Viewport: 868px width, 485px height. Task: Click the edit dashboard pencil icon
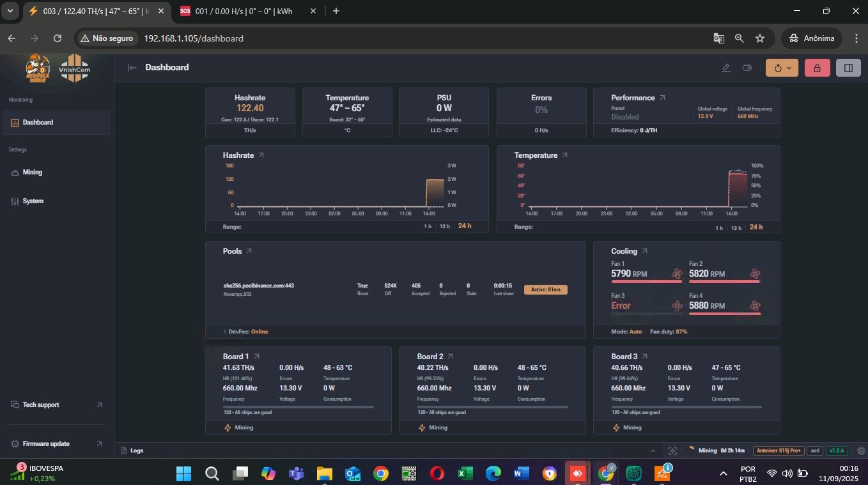[x=725, y=68]
